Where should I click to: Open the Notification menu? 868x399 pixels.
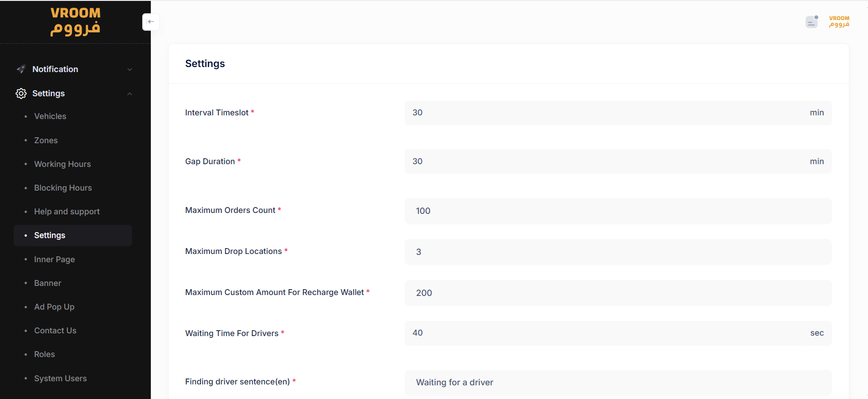73,69
